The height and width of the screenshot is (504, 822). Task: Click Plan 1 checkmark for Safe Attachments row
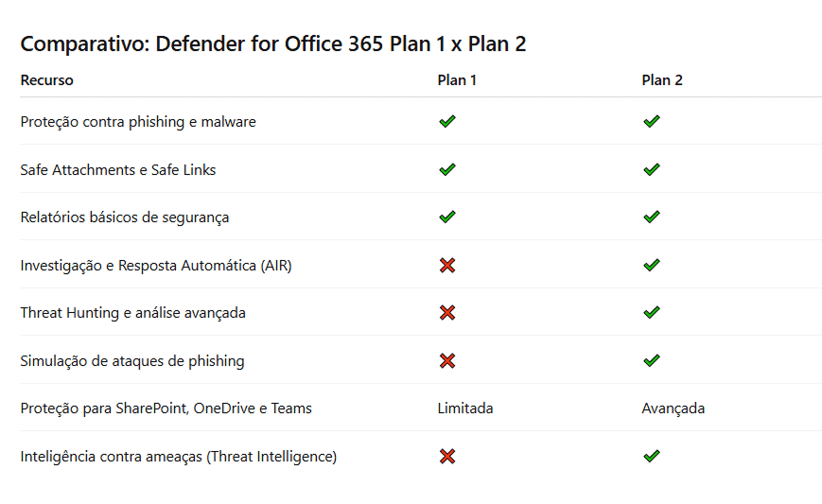point(447,170)
